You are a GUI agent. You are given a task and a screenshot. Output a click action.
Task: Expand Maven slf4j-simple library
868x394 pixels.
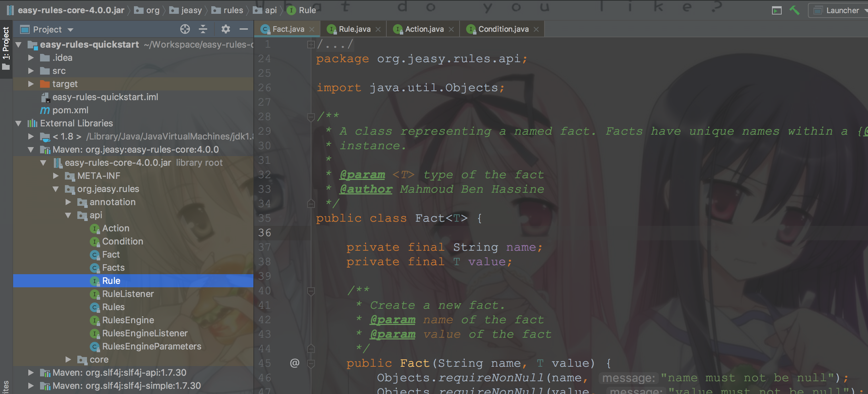pyautogui.click(x=31, y=386)
